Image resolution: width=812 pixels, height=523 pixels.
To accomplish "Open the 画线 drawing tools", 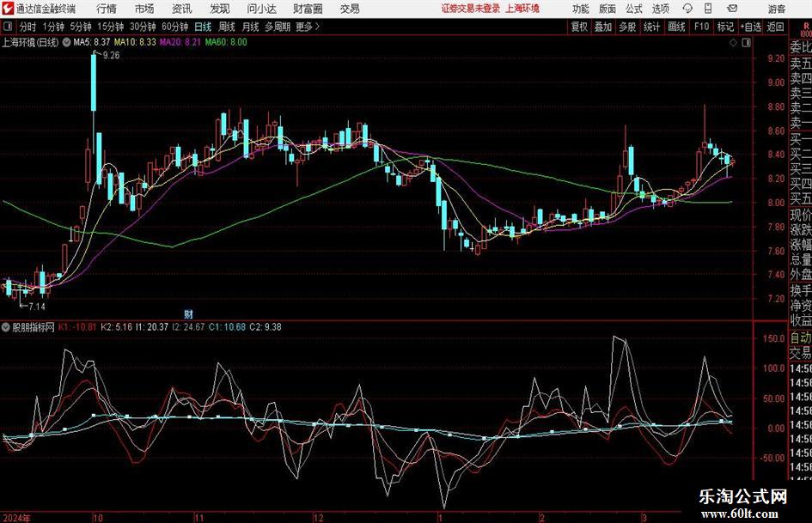I will pos(676,27).
